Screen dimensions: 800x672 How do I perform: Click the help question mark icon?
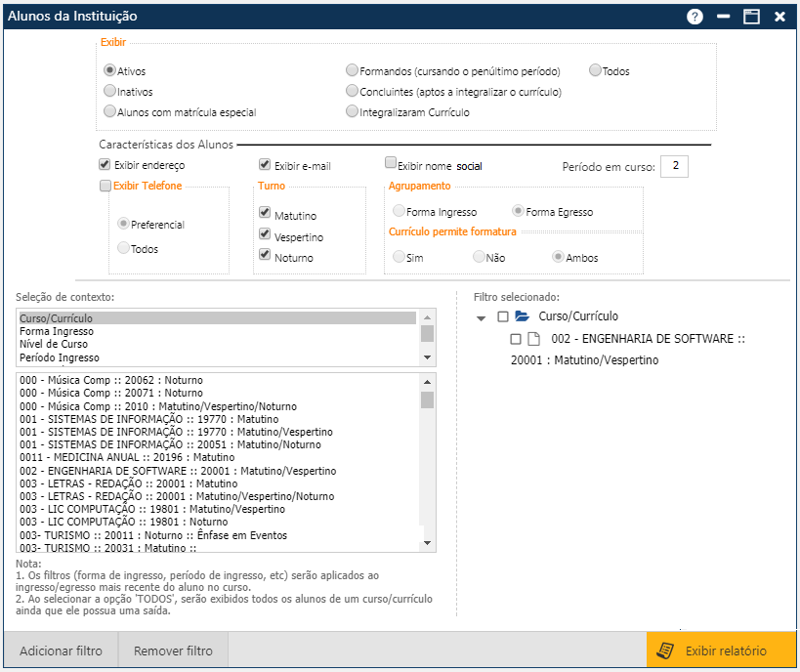tap(695, 17)
